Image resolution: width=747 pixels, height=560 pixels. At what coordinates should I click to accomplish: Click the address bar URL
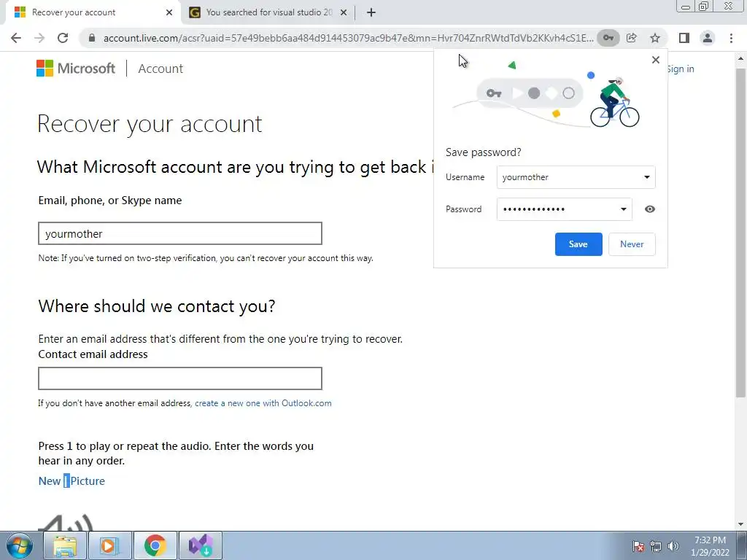tap(348, 38)
